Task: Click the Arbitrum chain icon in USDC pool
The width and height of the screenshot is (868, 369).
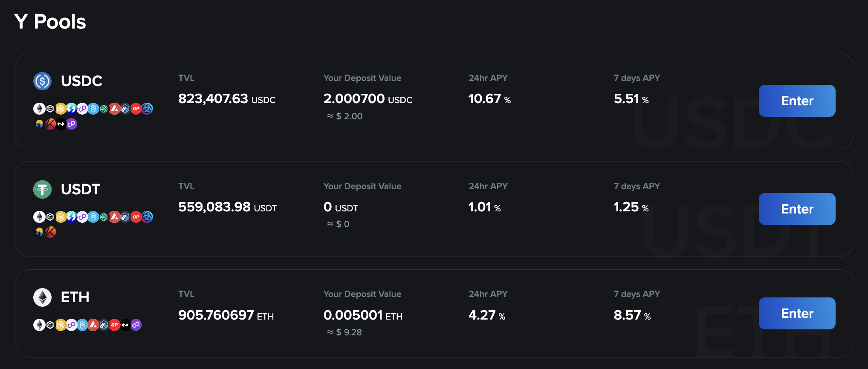Action: click(125, 109)
